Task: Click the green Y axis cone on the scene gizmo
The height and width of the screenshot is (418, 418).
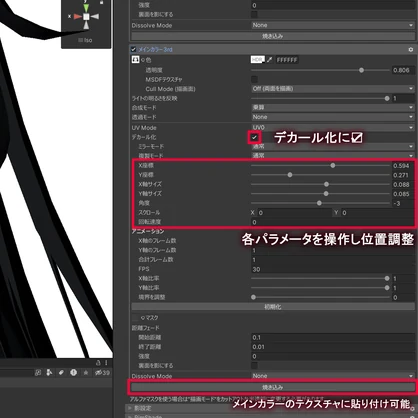Action: [86, 8]
